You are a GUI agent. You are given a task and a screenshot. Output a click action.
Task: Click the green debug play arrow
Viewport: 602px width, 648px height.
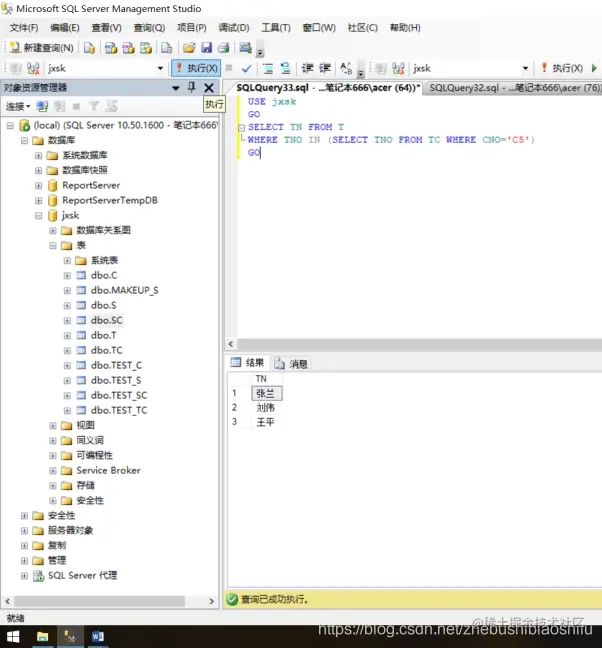(594, 68)
